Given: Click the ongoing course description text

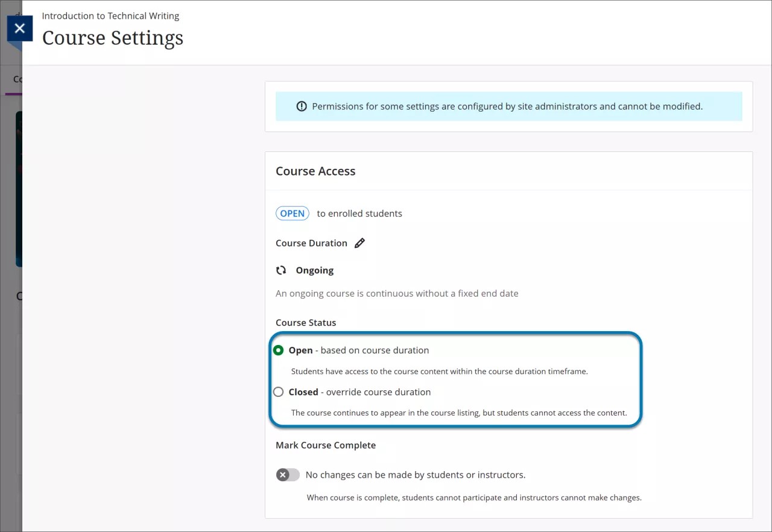Looking at the screenshot, I should [x=397, y=293].
